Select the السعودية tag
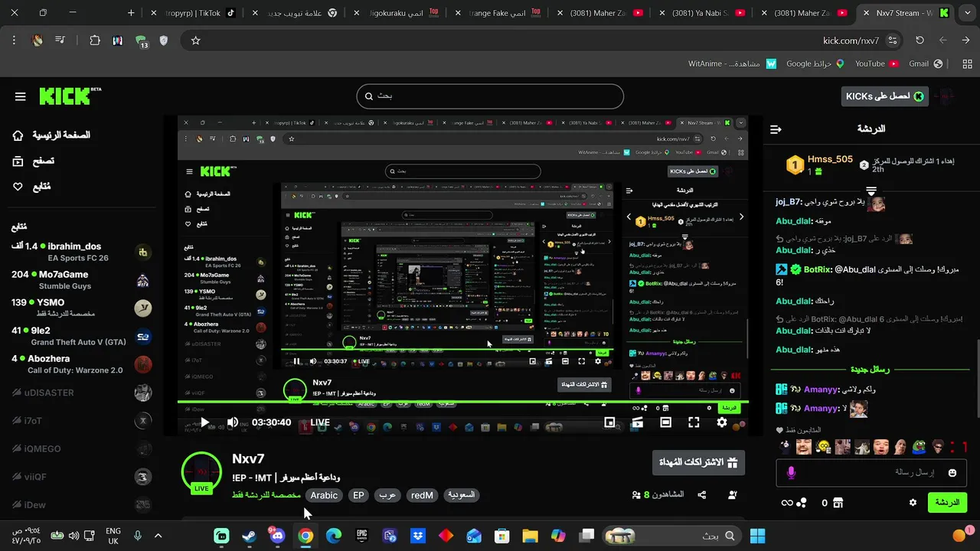 (461, 495)
